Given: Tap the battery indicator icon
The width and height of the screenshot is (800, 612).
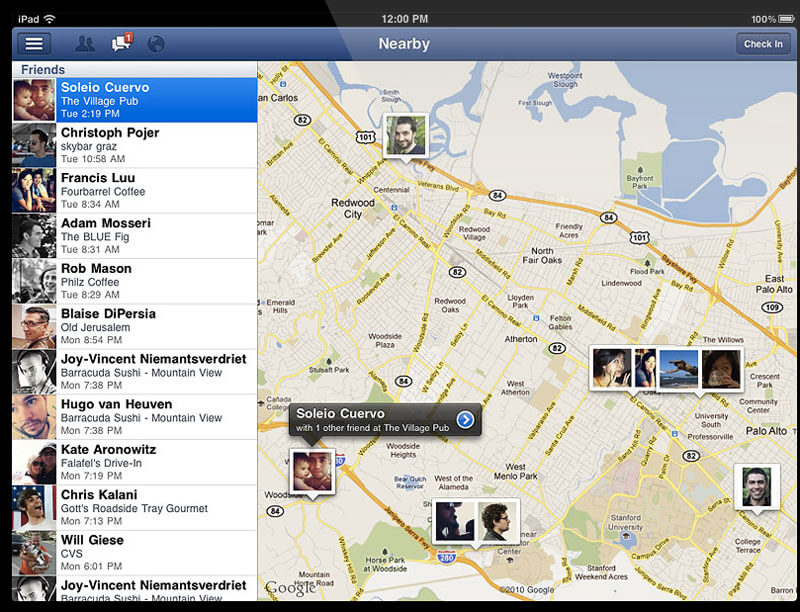Looking at the screenshot, I should pyautogui.click(x=786, y=19).
